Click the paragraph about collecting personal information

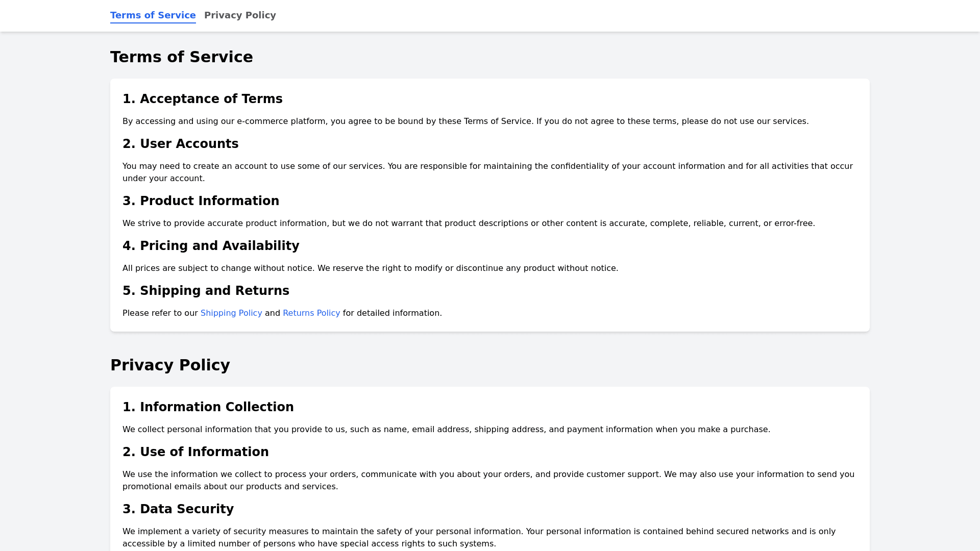[x=446, y=430]
